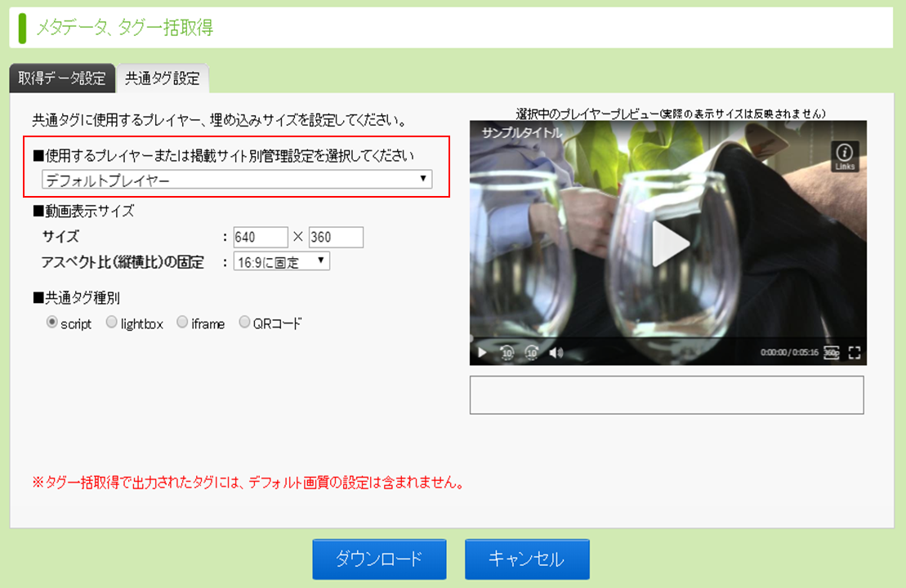Image resolution: width=906 pixels, height=588 pixels.
Task: Click the forward 10 seconds icon
Action: click(532, 352)
